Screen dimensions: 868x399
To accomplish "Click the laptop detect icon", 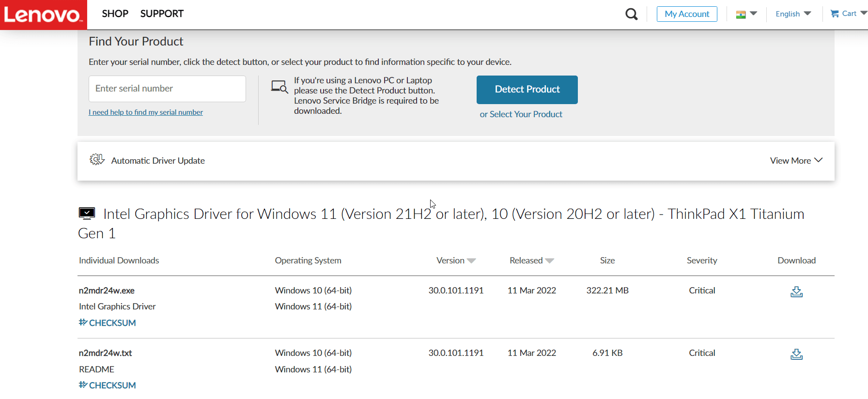I will point(279,87).
